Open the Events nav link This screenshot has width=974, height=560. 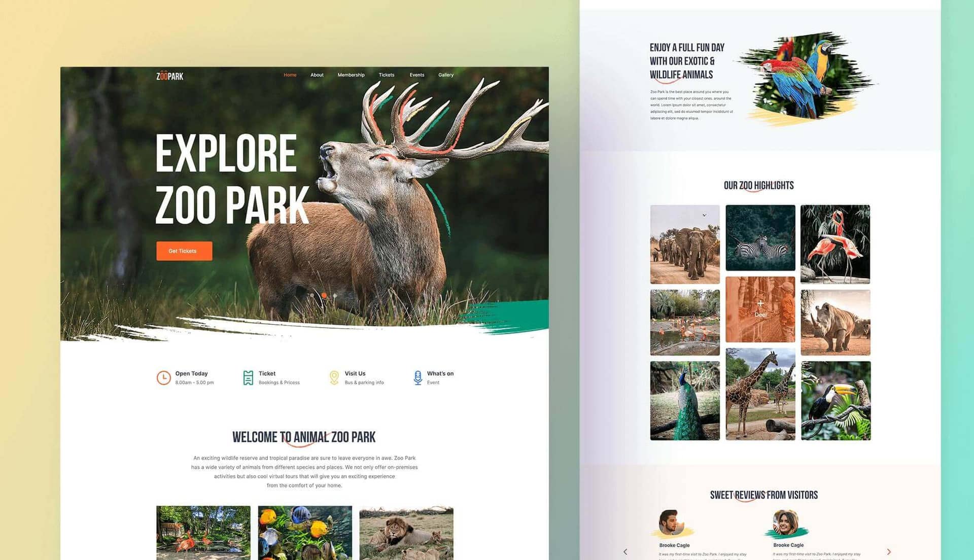tap(416, 75)
